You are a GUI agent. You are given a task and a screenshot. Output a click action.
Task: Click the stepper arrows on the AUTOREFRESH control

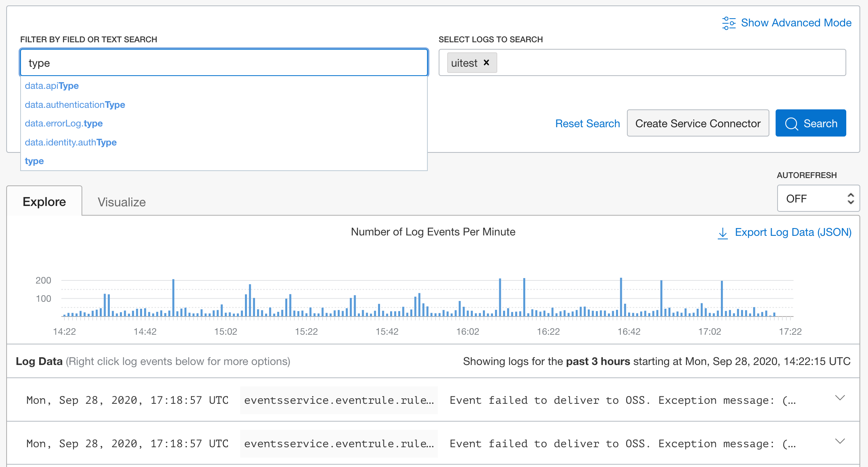(x=851, y=198)
